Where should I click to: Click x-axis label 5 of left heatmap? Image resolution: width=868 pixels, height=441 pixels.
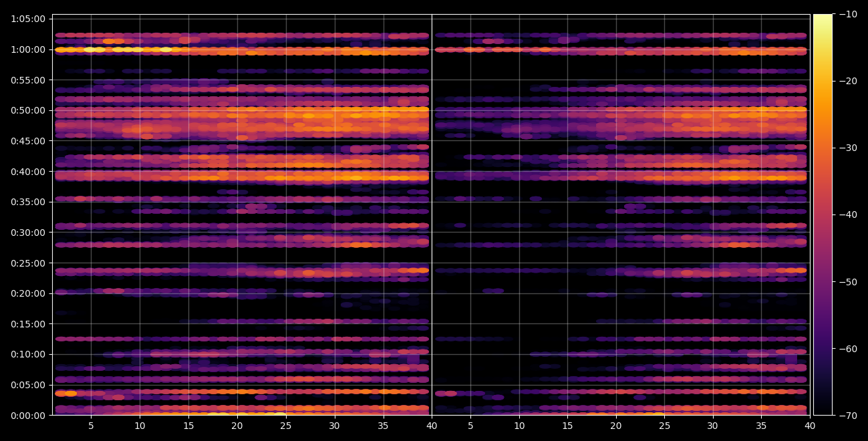[x=91, y=426]
